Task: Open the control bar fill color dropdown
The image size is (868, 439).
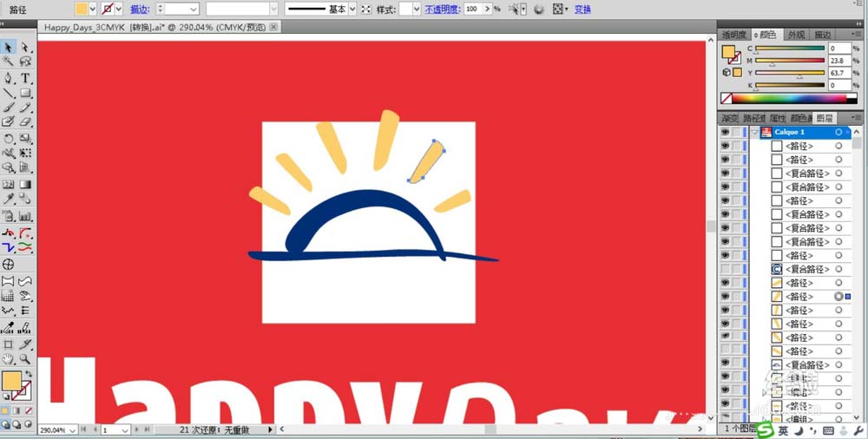Action: pyautogui.click(x=93, y=9)
